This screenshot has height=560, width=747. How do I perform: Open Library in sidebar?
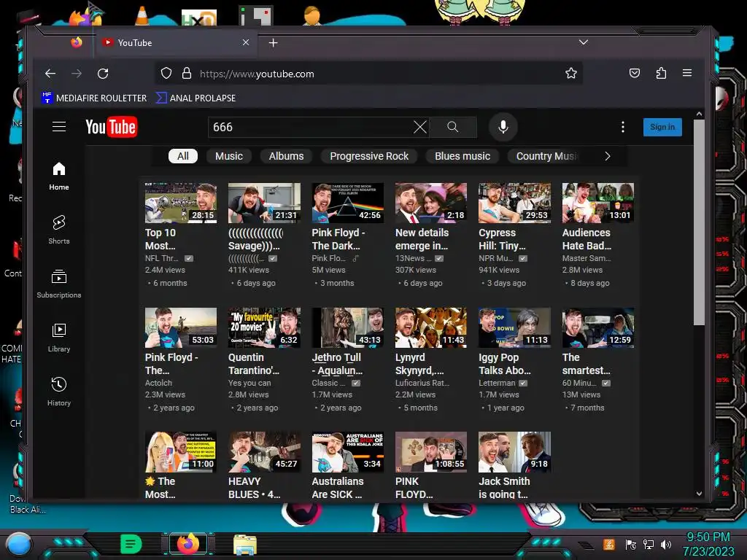59,338
